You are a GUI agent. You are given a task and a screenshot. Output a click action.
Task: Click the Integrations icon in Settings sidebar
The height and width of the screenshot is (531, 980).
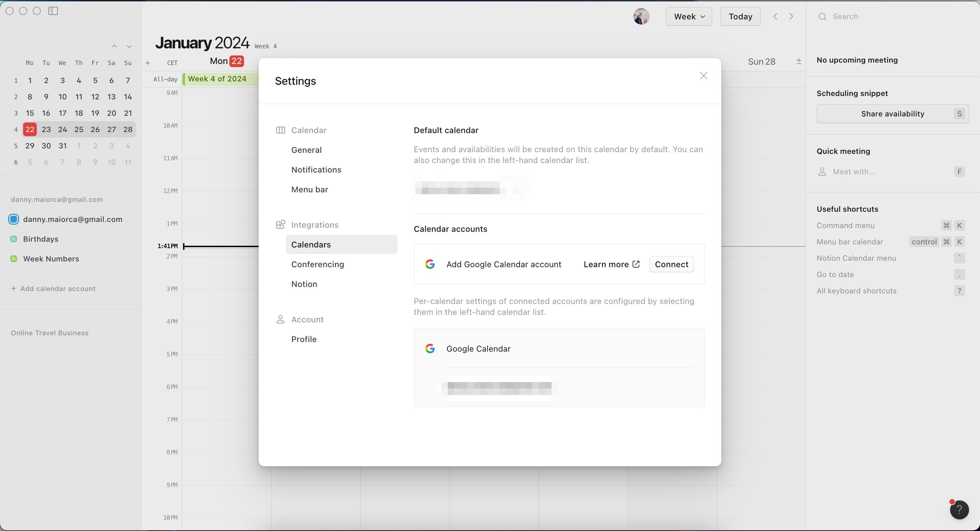coord(280,225)
